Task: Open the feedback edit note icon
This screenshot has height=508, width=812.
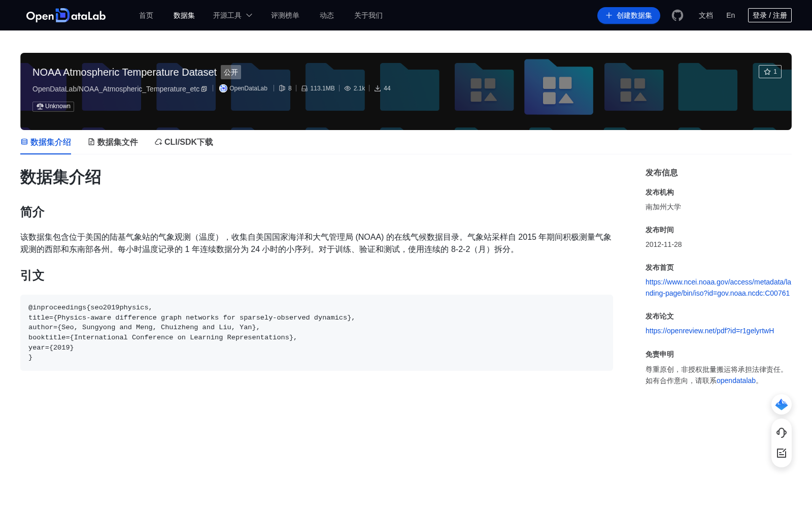Action: point(782,453)
